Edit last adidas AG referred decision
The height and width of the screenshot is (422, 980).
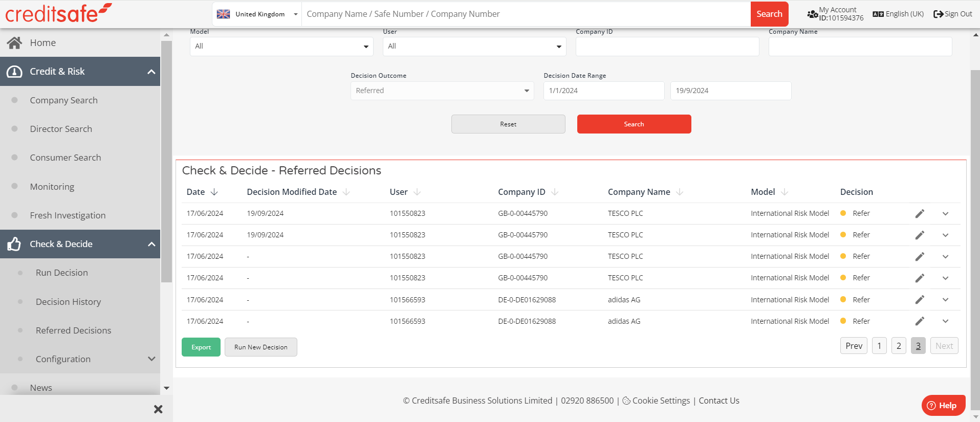point(920,321)
